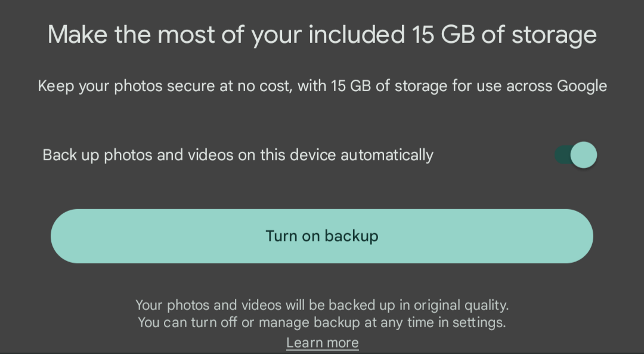Switch off the backup toggle beside 'automatically'
644x354 pixels.
coord(575,155)
